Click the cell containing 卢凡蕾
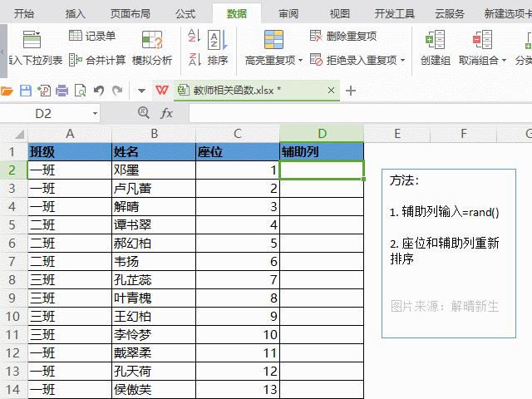The height and width of the screenshot is (399, 532). 154,189
